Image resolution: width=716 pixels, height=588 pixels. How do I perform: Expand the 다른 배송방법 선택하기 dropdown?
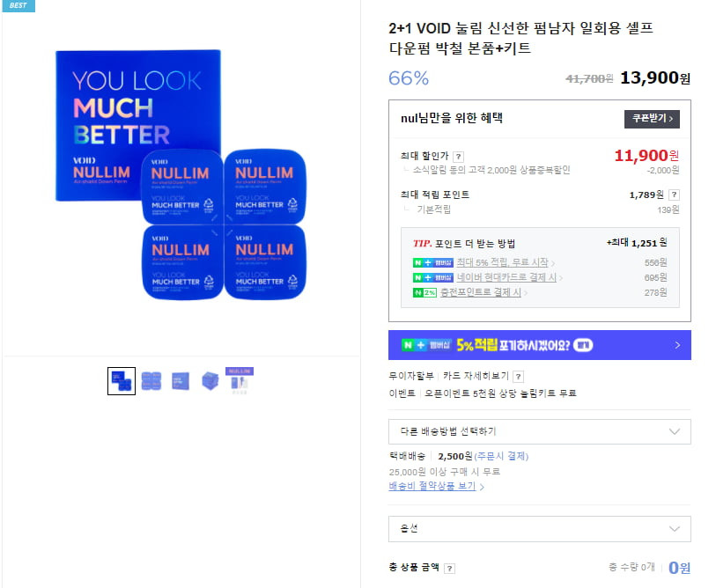(x=539, y=431)
